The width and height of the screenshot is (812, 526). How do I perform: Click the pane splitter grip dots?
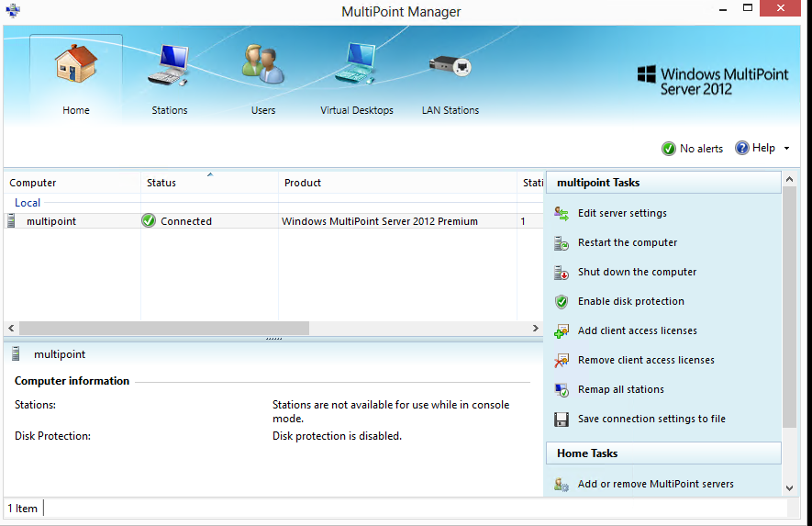tap(273, 339)
